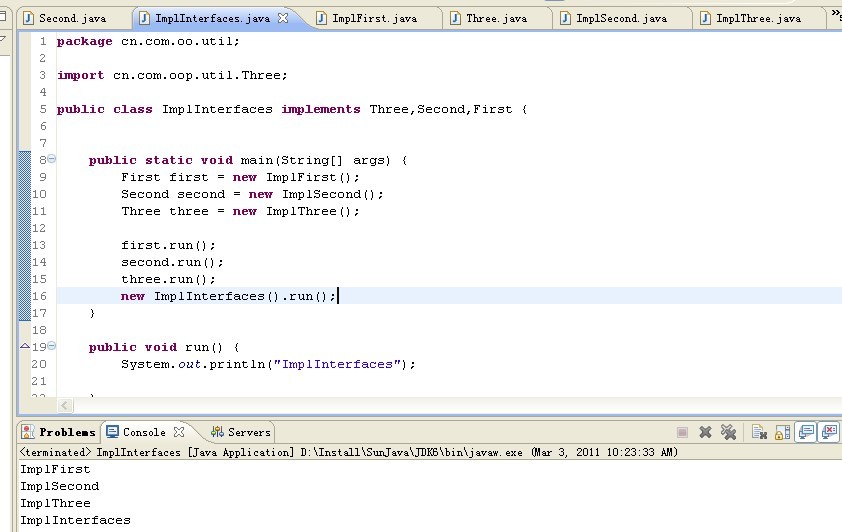842x532 pixels.
Task: Click the System.out.println line
Action: tap(268, 364)
